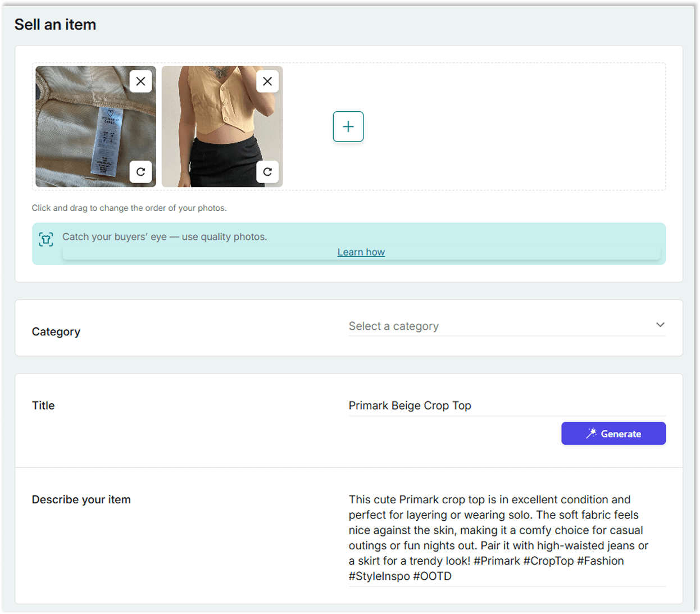The height and width of the screenshot is (614, 700).
Task: Remove the clothing label photo
Action: 140,81
